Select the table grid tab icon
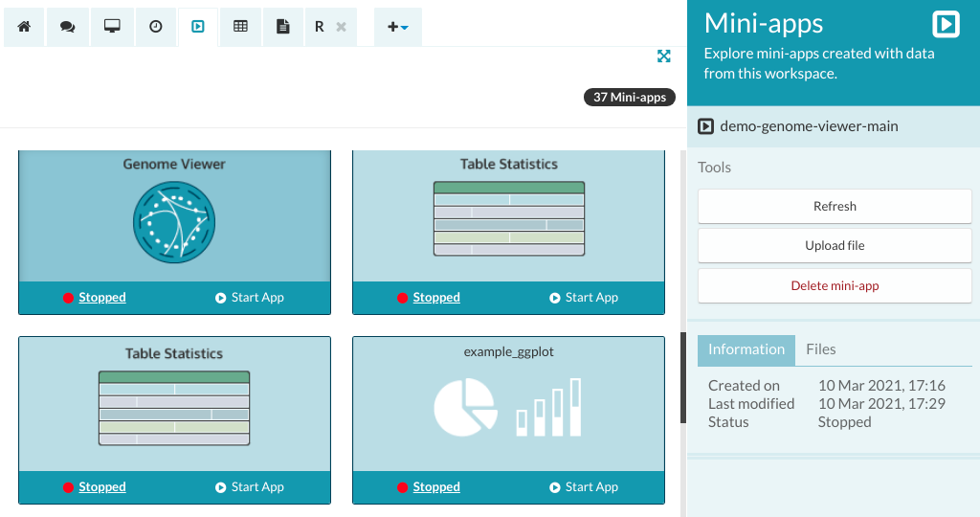 coord(240,27)
